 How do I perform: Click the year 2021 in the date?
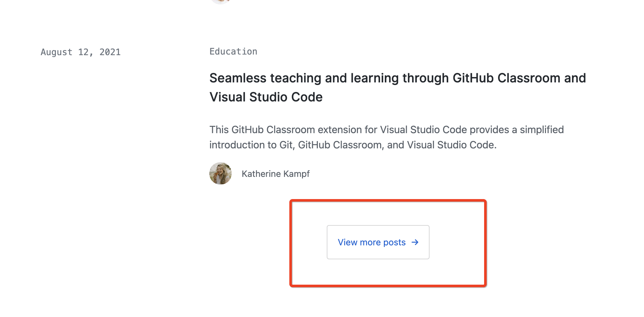[x=110, y=52]
